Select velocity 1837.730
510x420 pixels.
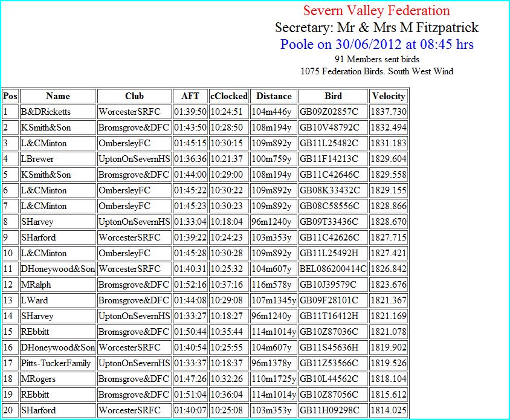point(389,112)
